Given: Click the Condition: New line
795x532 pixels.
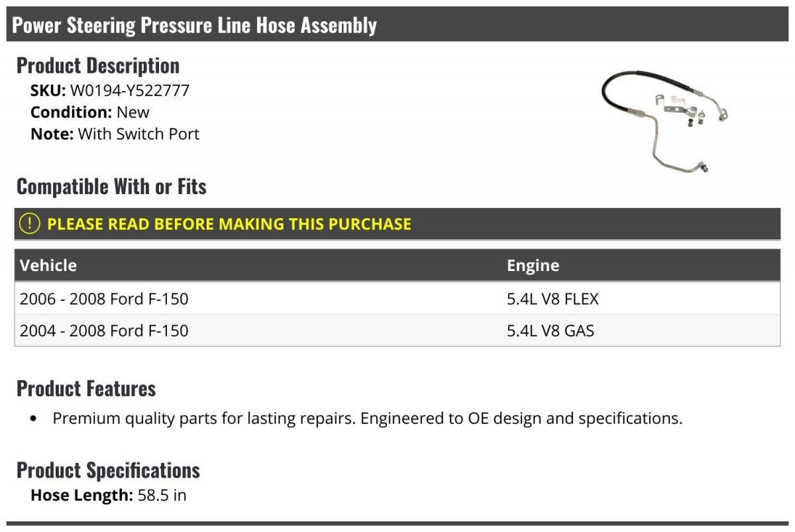Looking at the screenshot, I should [90, 112].
